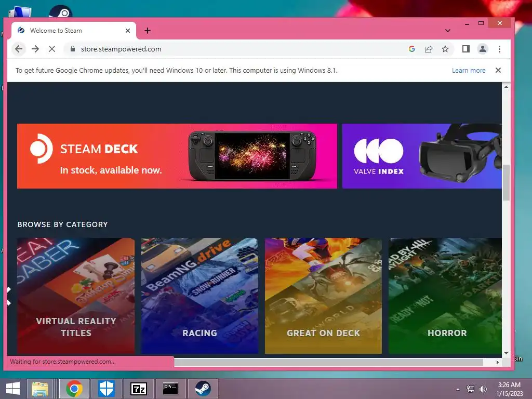This screenshot has height=399, width=532.
Task: Click the Google icon in address bar
Action: [412, 49]
